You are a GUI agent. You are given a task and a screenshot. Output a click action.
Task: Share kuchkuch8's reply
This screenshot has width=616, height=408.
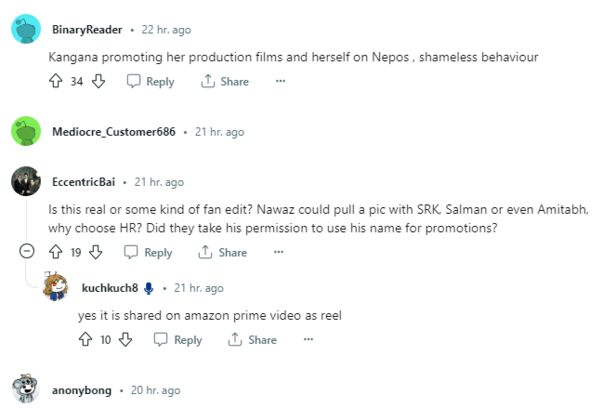[x=252, y=340]
